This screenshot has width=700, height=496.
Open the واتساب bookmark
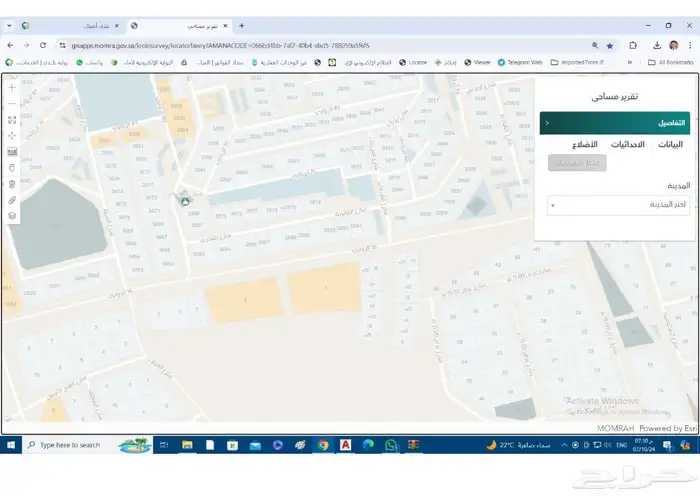point(89,63)
